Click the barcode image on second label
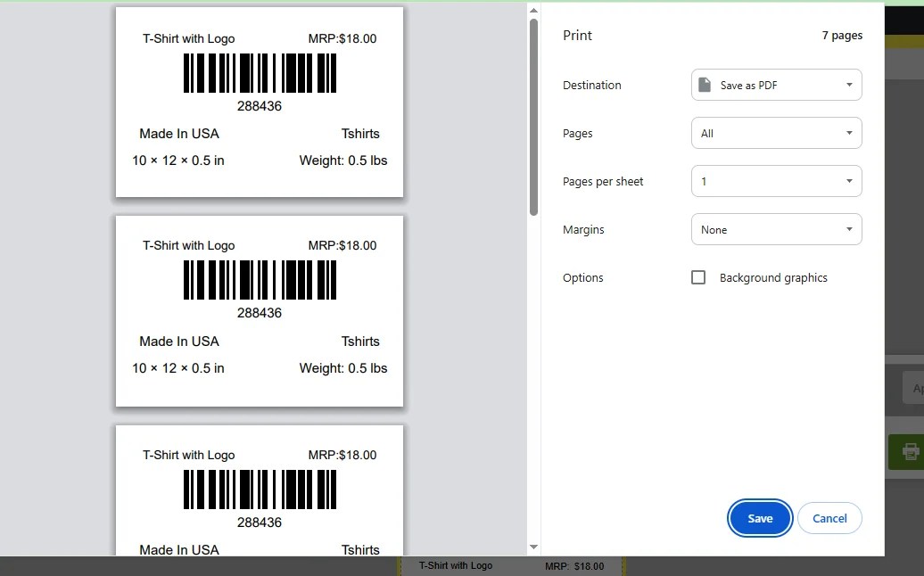 coord(260,280)
